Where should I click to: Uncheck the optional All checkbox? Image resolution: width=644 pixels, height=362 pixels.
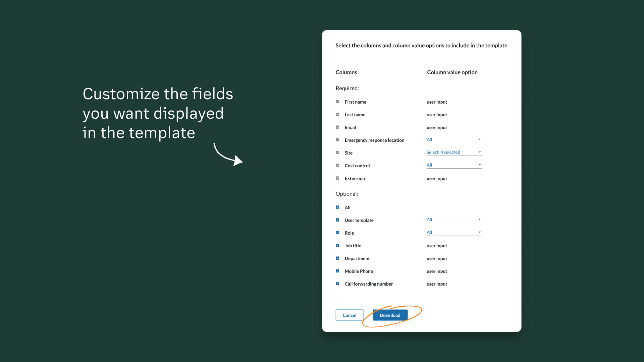tap(337, 207)
